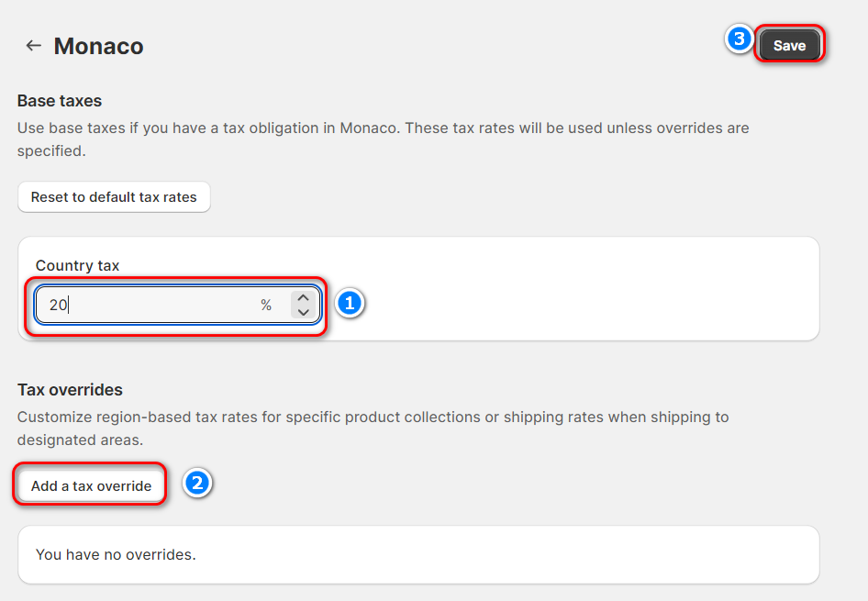Click the back arrow beside Monaco
The image size is (868, 601).
coord(34,46)
